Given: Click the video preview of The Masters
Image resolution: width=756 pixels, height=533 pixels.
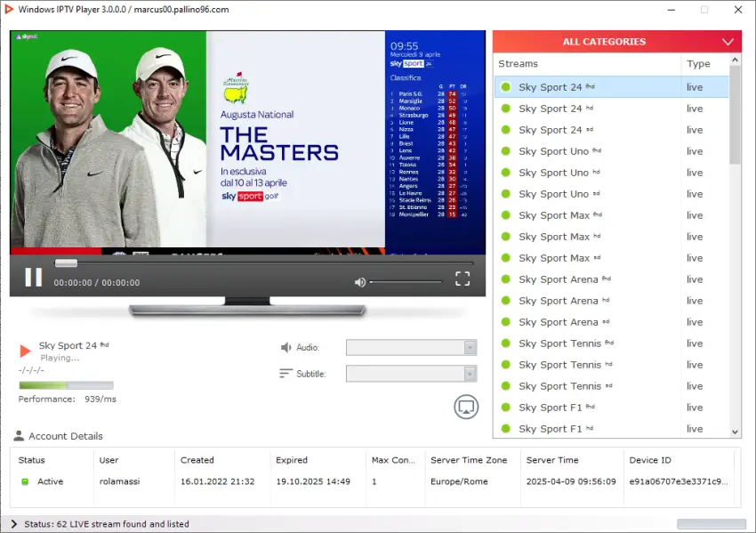Looking at the screenshot, I should click(x=248, y=142).
